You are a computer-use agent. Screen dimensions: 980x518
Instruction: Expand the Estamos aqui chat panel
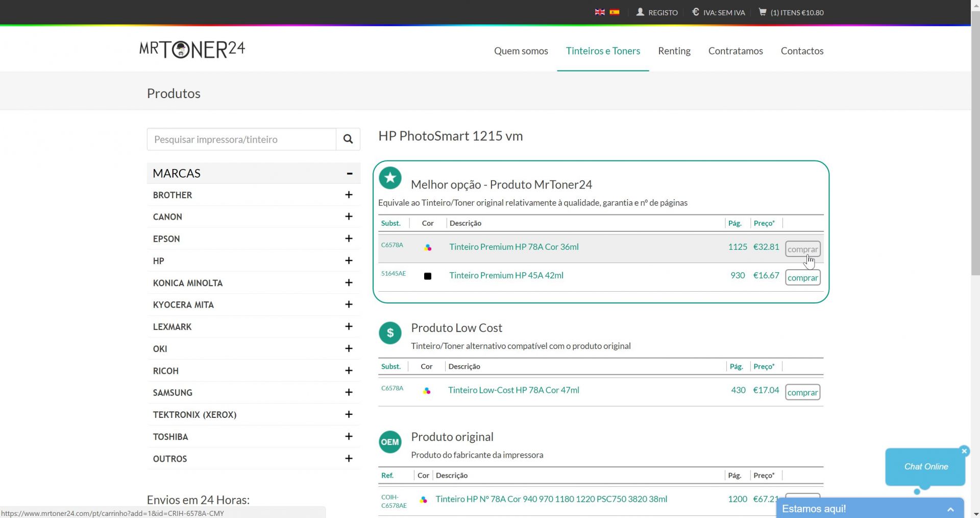pos(950,509)
